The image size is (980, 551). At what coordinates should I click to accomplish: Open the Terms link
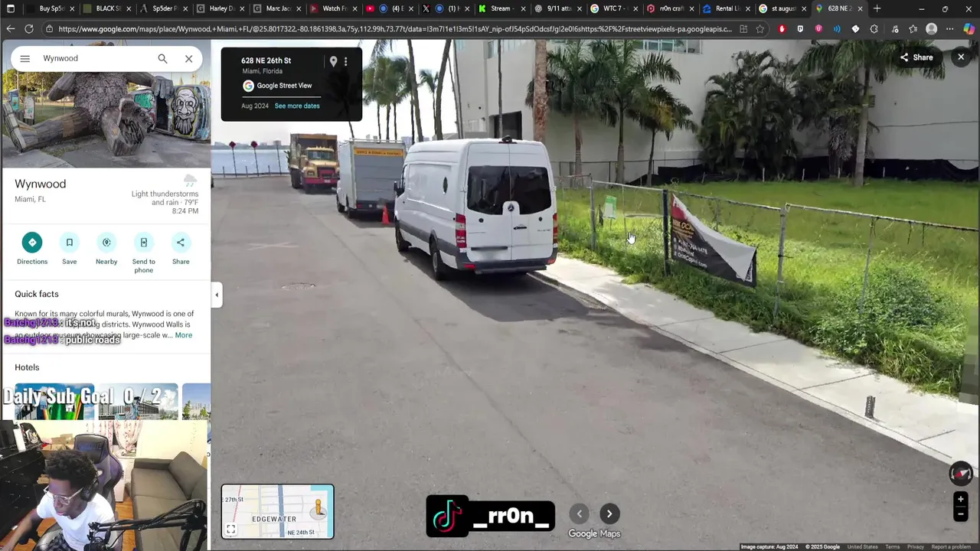[893, 546]
